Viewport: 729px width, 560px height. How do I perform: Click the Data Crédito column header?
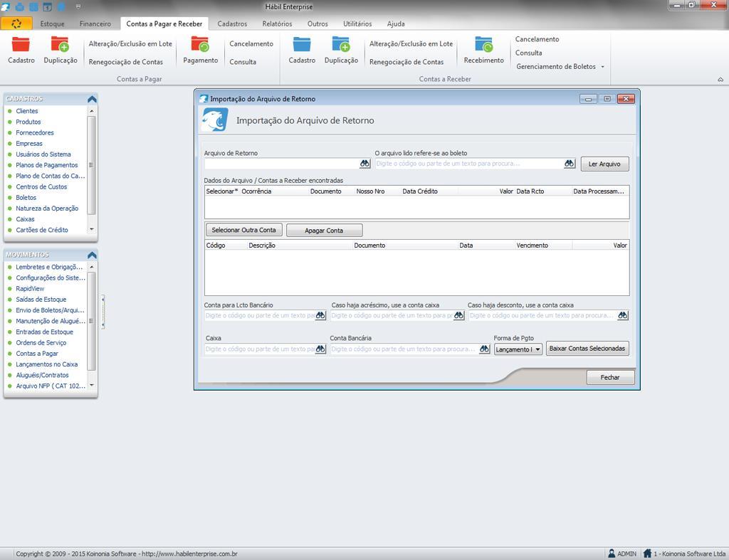[x=420, y=191]
